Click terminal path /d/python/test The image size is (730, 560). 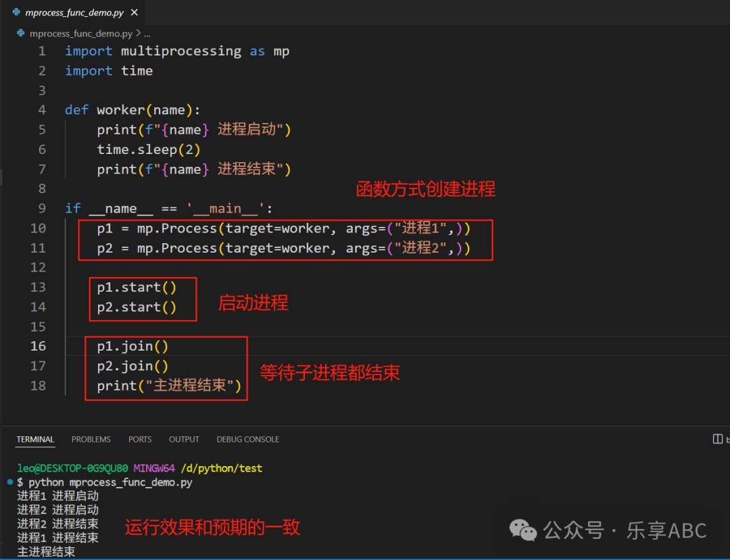pyautogui.click(x=222, y=468)
